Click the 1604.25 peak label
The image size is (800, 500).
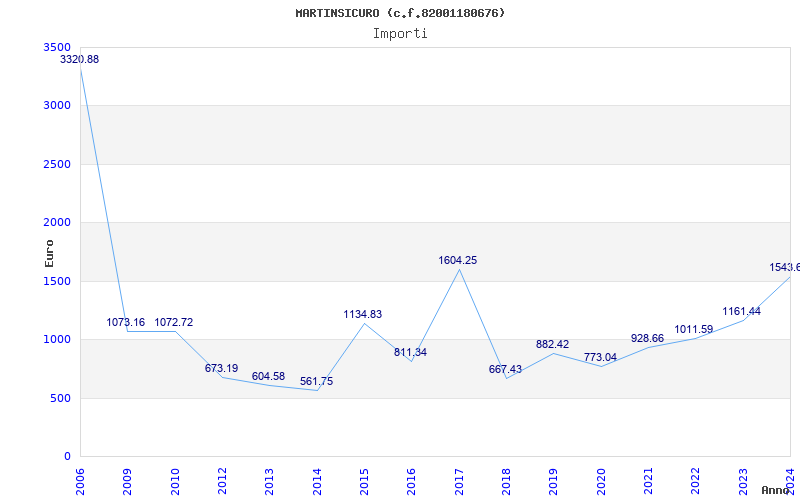458,260
